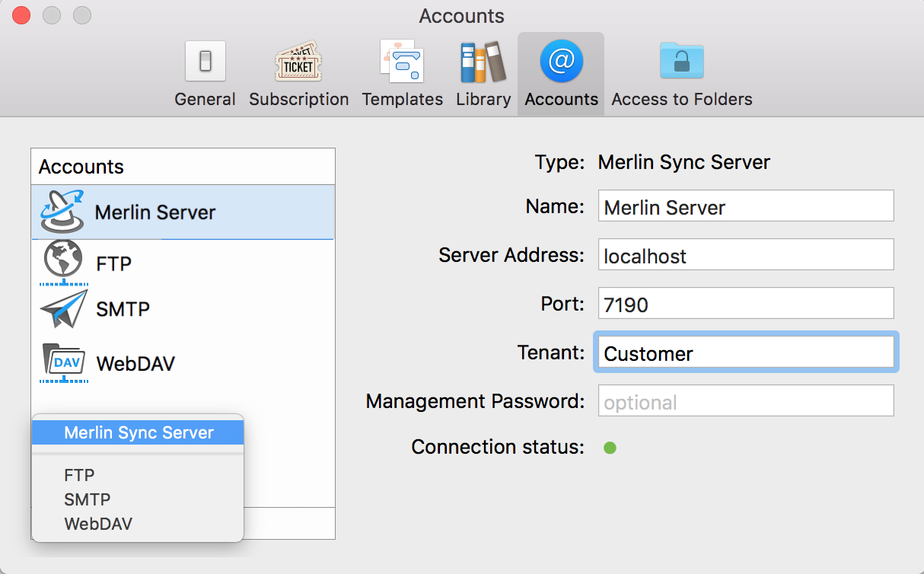Click the Name input field

[746, 207]
